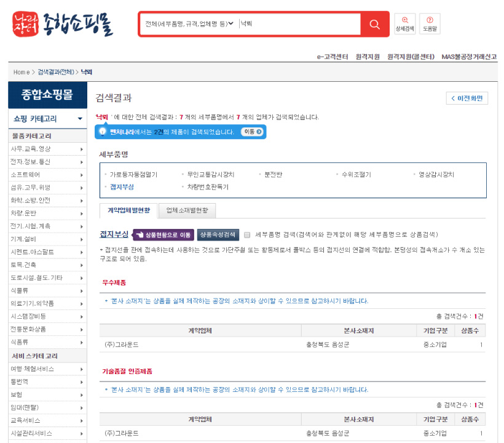Open 상세검색 advanced search icon
504x443 pixels.
[404, 23]
